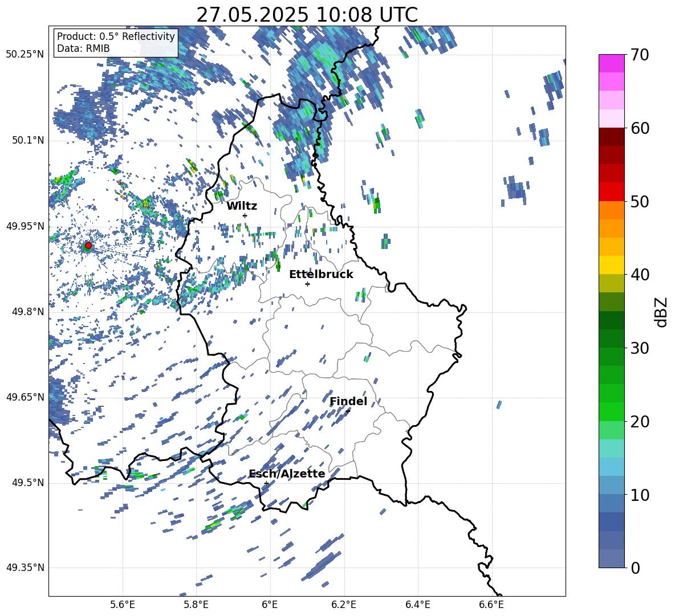Click the Ettelbruck city label
675x616 pixels.
321,275
